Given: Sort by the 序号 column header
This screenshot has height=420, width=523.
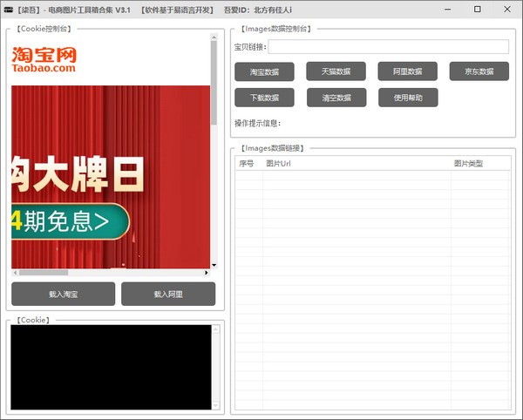Looking at the screenshot, I should point(248,163).
